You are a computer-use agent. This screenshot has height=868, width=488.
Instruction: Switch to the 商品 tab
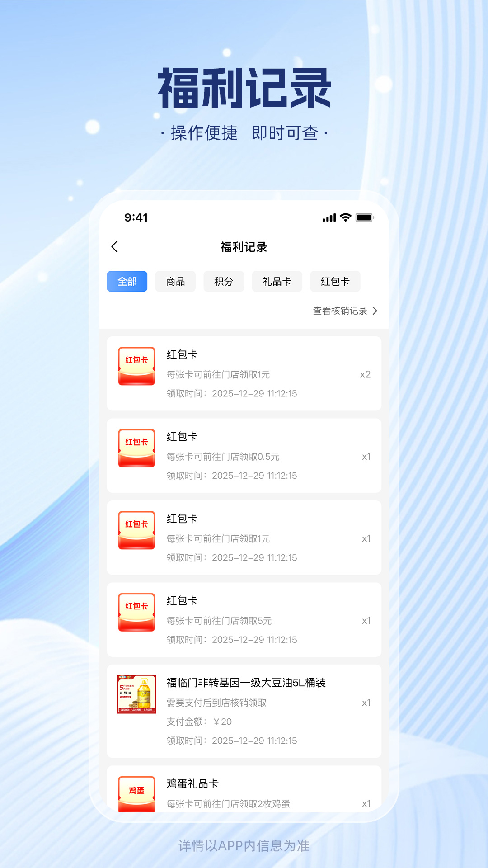(175, 281)
